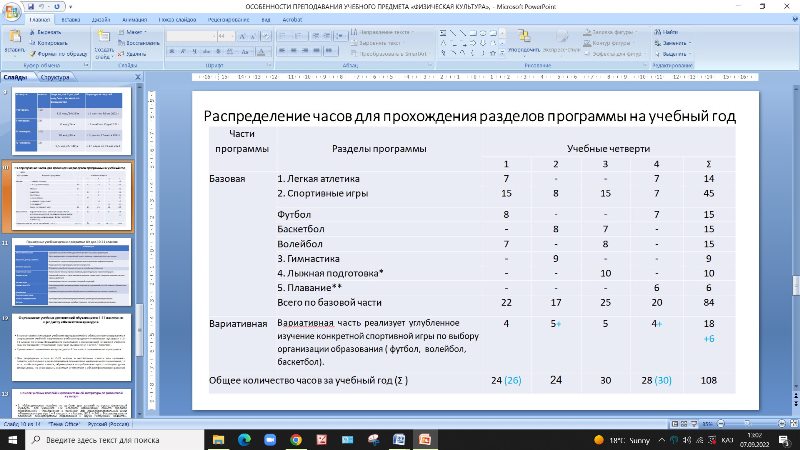Viewport: 800px width, 450px height.
Task: Click Восстановить to reset the slide
Action: (x=138, y=43)
